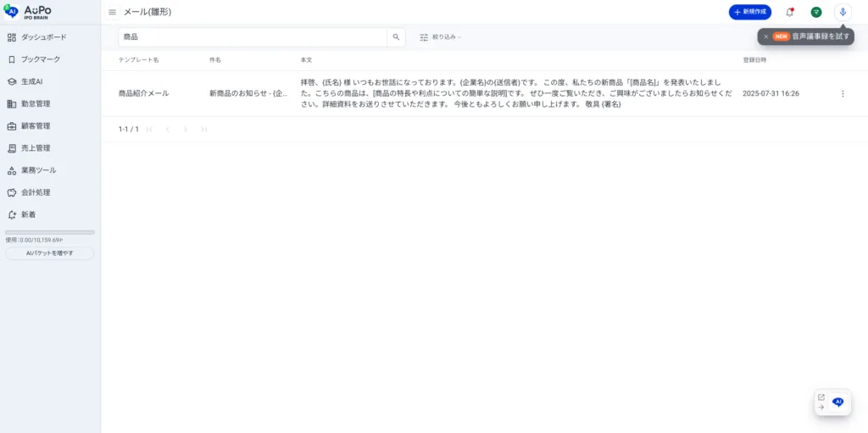Image resolution: width=868 pixels, height=433 pixels.
Task: Click the 売上管理 icon
Action: (12, 147)
